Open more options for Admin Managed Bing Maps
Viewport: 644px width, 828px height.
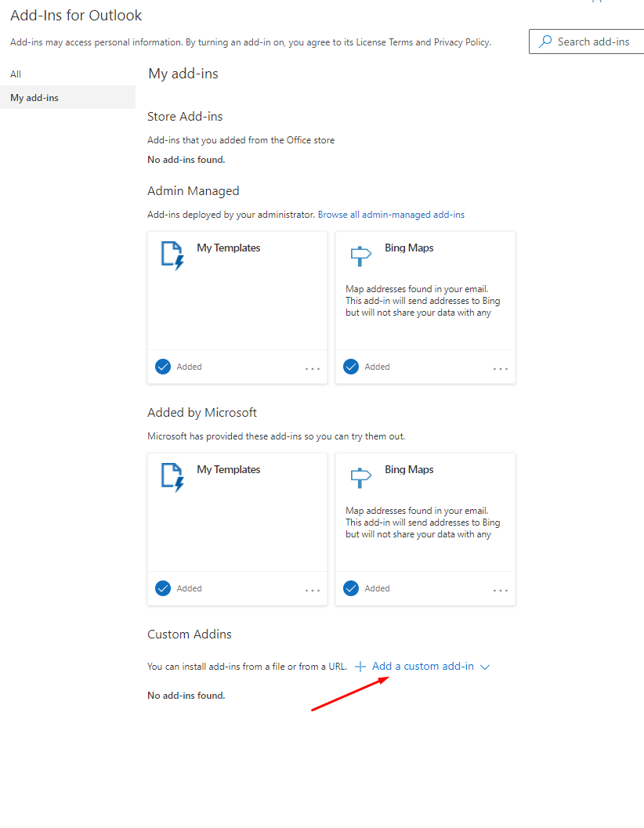tap(501, 369)
